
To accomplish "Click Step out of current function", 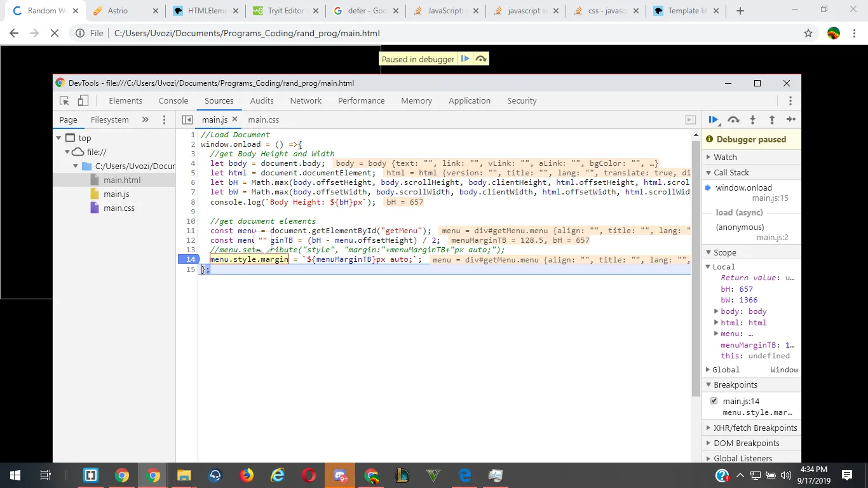I will pyautogui.click(x=772, y=119).
